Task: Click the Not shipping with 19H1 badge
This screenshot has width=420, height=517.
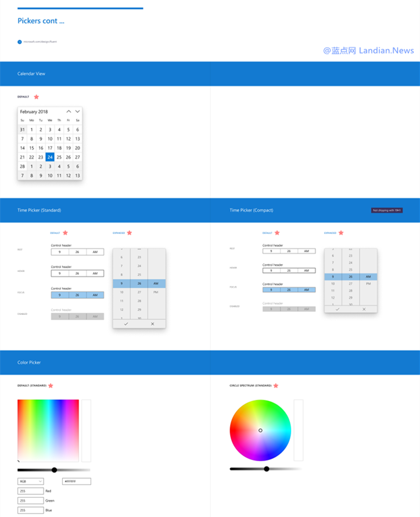Action: tap(387, 210)
